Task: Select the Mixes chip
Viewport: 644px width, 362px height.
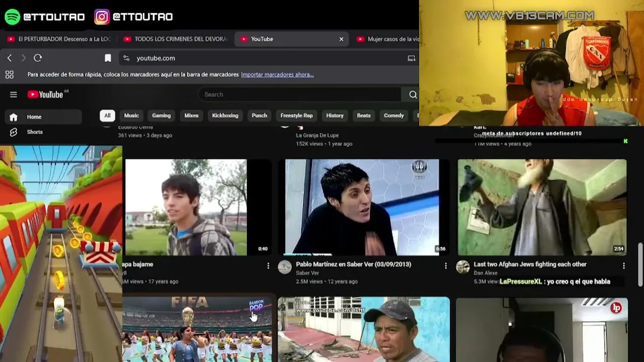Action: [191, 116]
